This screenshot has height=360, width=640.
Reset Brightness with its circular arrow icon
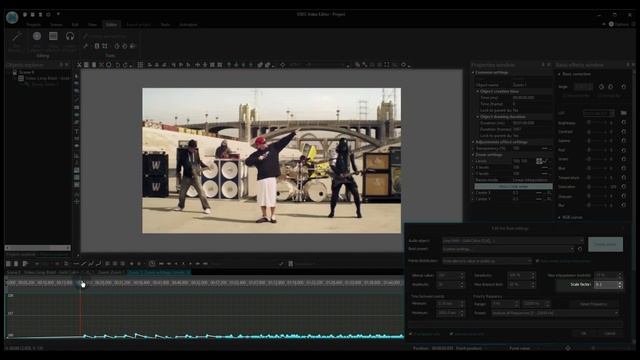point(624,122)
